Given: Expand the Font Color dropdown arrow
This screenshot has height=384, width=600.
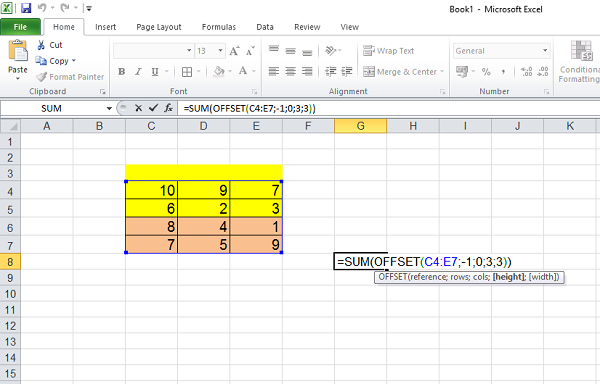Looking at the screenshot, I should (x=254, y=72).
